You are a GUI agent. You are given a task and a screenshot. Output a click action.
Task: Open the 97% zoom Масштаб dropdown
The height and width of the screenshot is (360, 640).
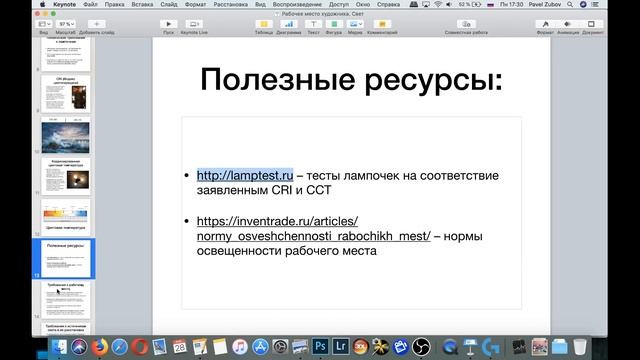65,24
